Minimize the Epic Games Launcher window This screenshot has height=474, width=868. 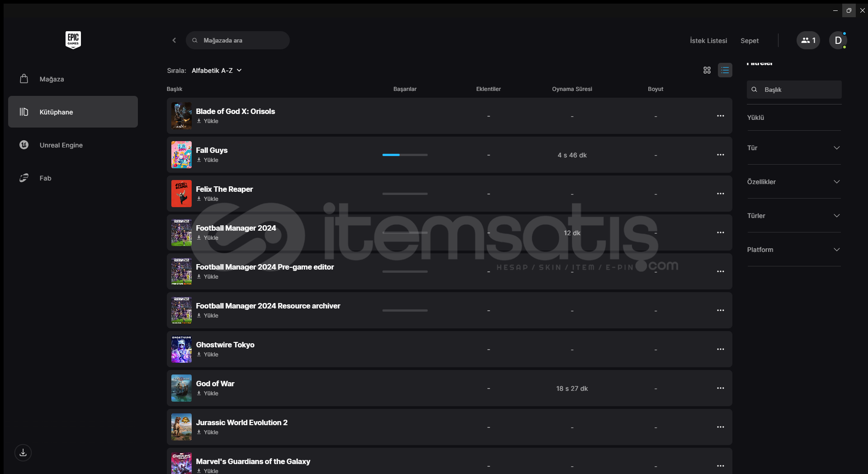point(835,10)
